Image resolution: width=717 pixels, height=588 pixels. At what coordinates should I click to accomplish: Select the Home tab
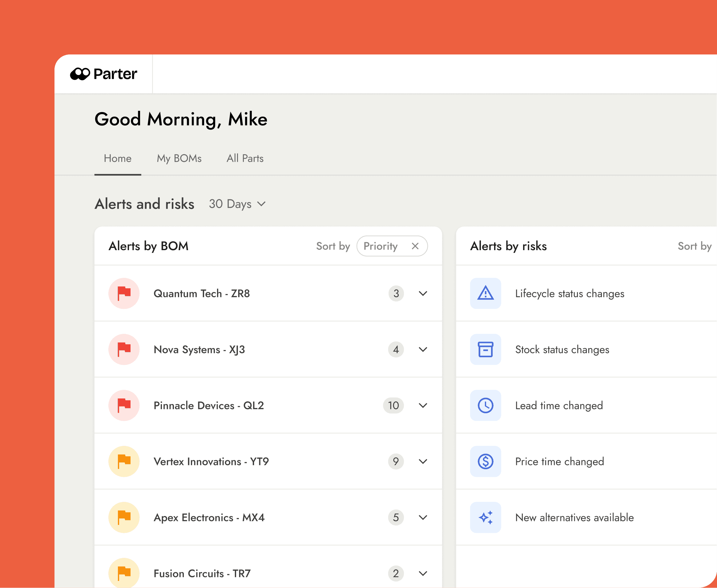coord(118,158)
